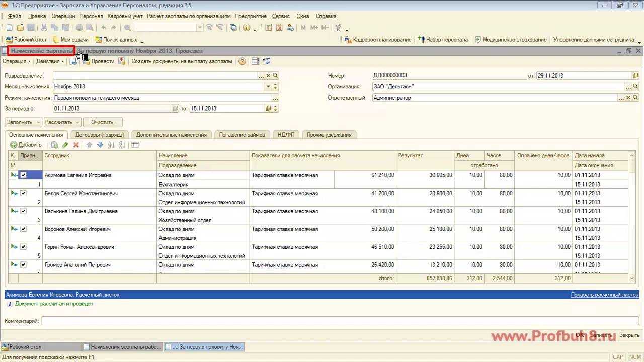Open the calendar icon in toolbar

(x=279, y=28)
